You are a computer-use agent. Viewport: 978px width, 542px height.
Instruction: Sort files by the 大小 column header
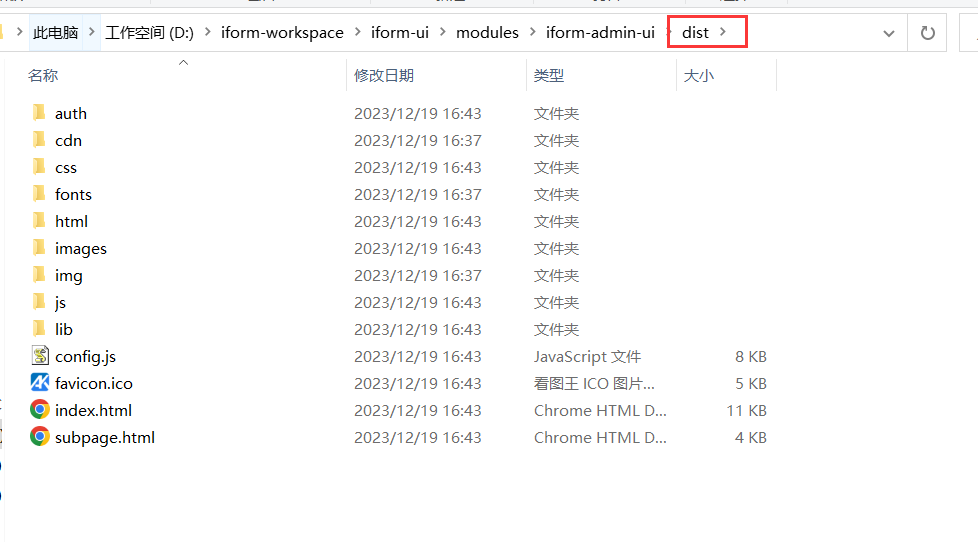(x=698, y=75)
